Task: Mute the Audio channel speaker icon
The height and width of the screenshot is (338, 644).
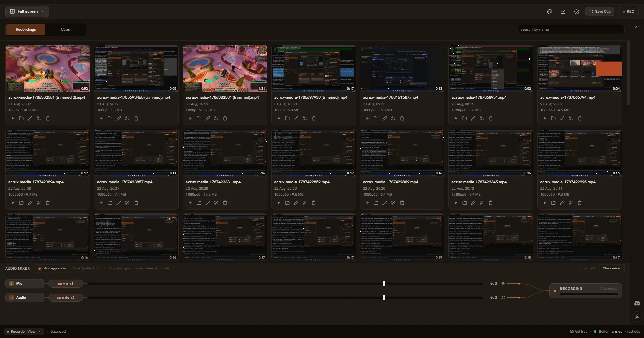Action: tap(503, 298)
